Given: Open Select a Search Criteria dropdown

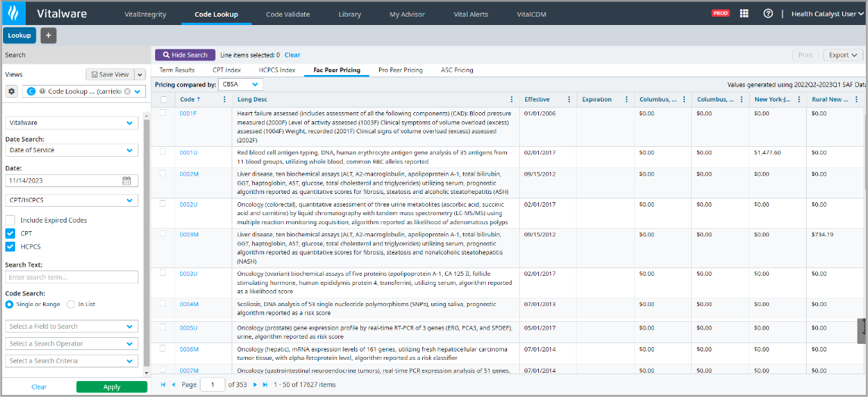Looking at the screenshot, I should pyautogui.click(x=72, y=361).
